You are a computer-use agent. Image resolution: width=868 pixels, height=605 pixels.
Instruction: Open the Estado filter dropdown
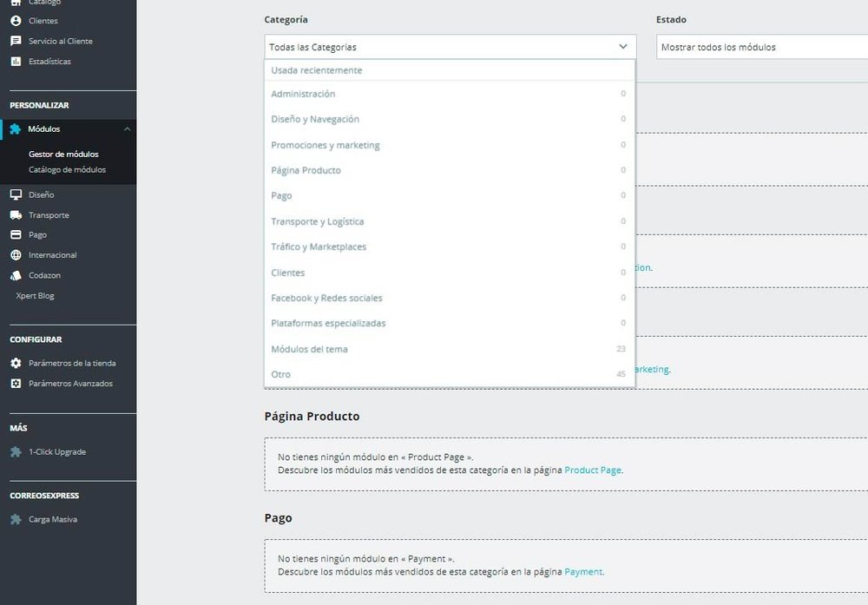click(x=762, y=47)
